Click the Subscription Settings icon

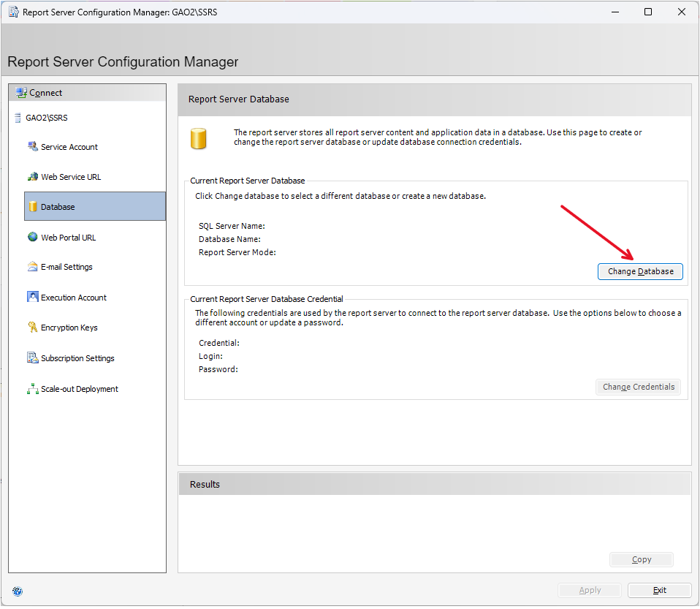[x=33, y=358]
